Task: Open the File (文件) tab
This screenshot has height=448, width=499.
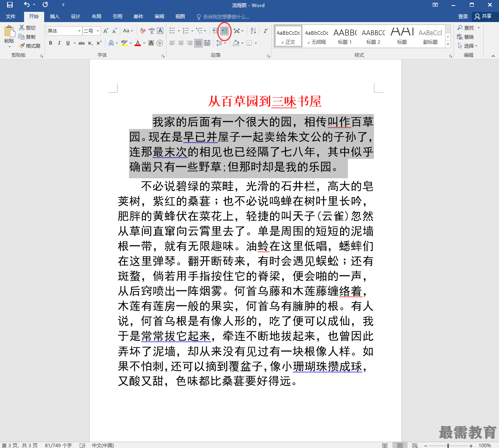Action: (x=11, y=17)
